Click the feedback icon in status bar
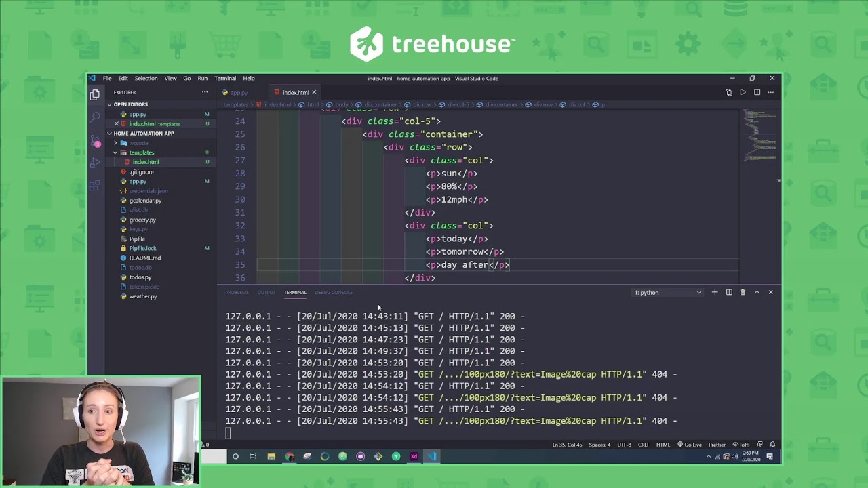This screenshot has width=868, height=488. (x=759, y=445)
